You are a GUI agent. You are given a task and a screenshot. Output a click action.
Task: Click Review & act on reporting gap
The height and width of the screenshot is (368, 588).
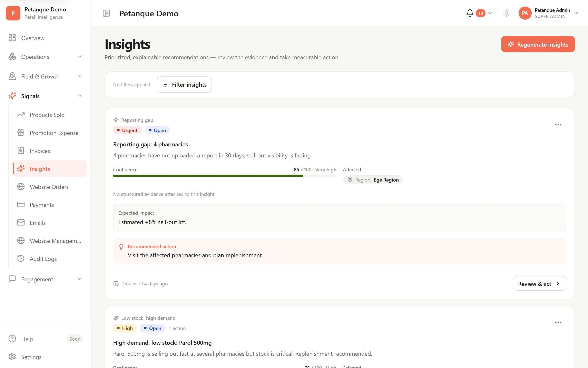(539, 284)
